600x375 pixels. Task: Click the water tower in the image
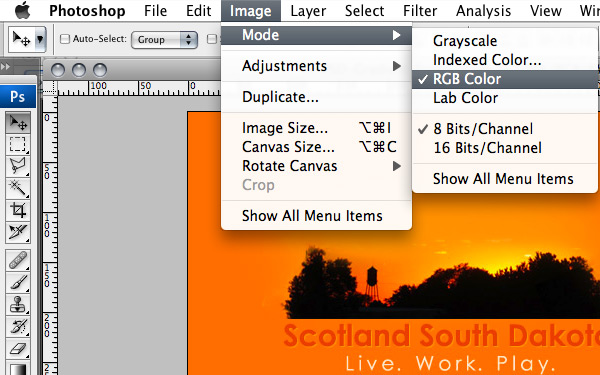(372, 284)
